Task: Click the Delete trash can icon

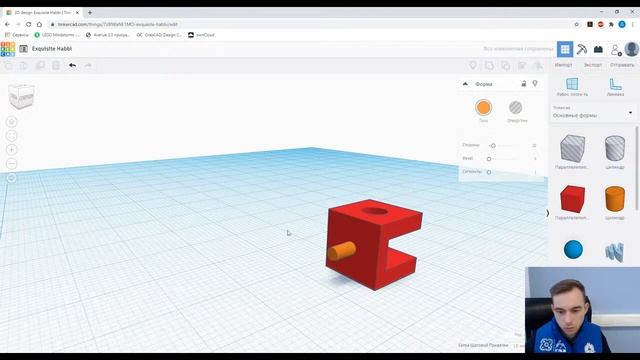Action: 56,66
